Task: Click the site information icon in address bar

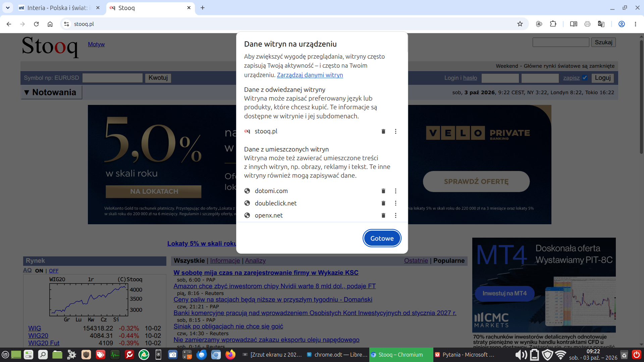Action: (67, 24)
